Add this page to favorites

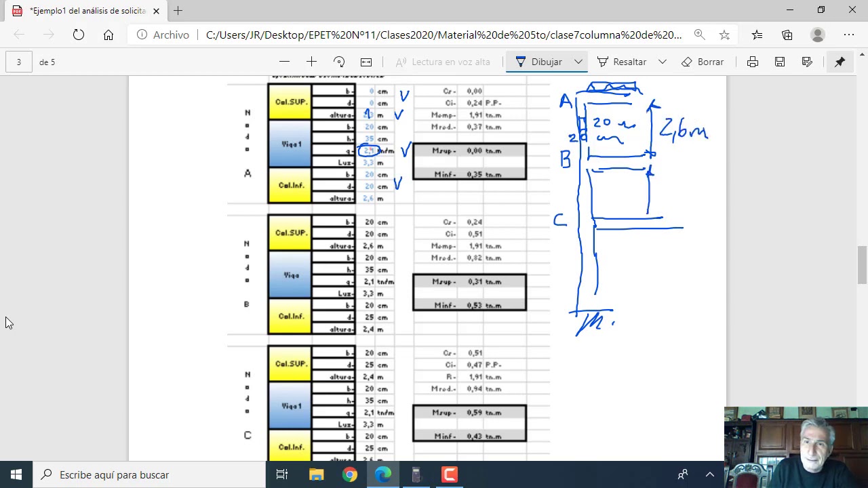724,35
